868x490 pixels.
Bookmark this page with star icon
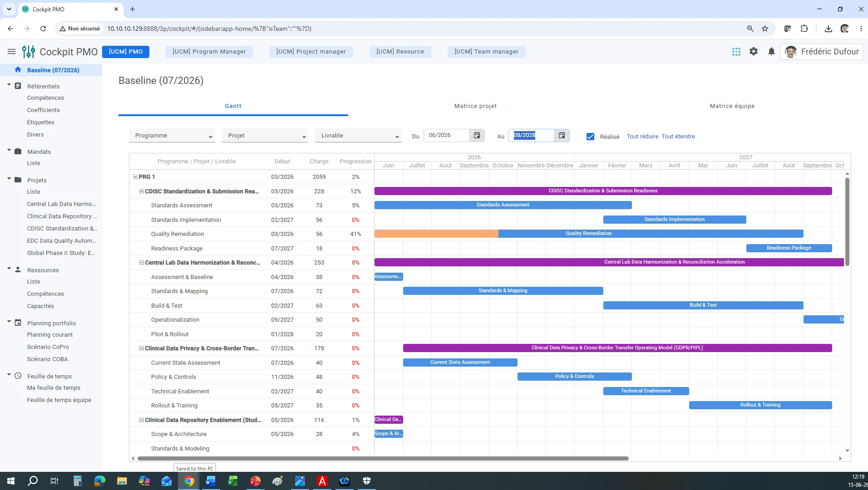point(765,29)
